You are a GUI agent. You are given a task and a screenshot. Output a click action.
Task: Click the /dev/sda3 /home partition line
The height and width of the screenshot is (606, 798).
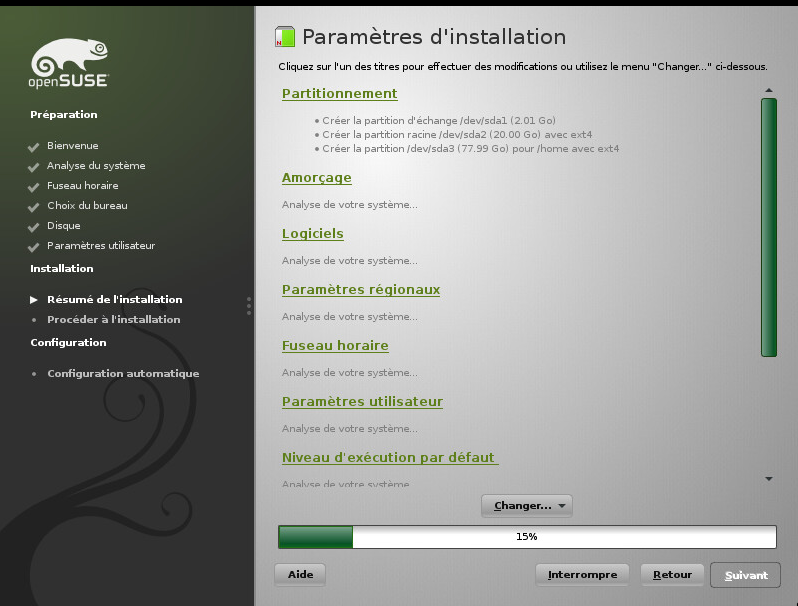click(x=471, y=149)
